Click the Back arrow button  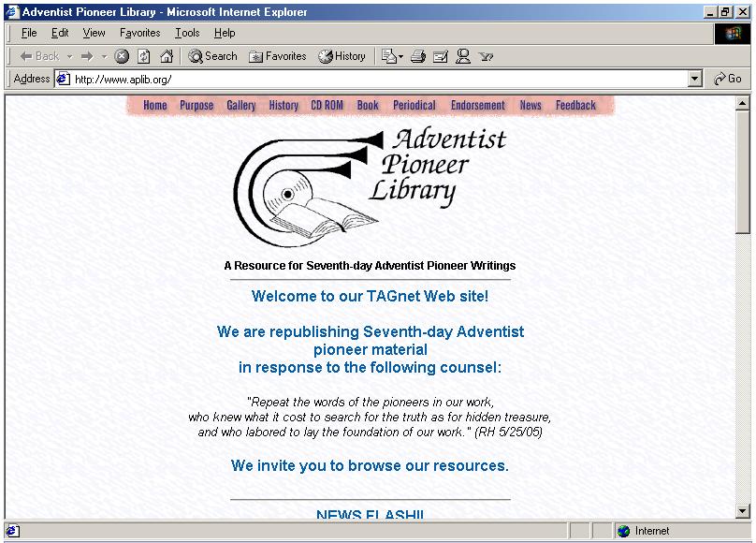point(39,56)
